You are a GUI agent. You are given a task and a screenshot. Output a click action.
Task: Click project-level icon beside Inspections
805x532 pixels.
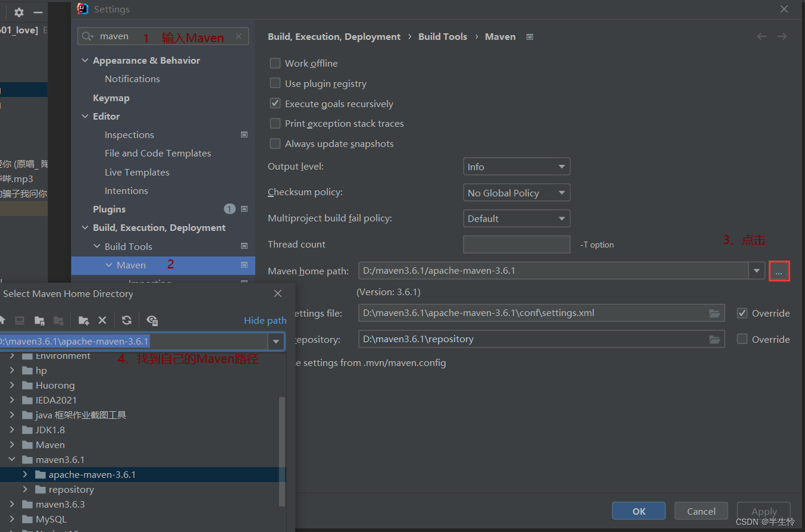tap(244, 135)
